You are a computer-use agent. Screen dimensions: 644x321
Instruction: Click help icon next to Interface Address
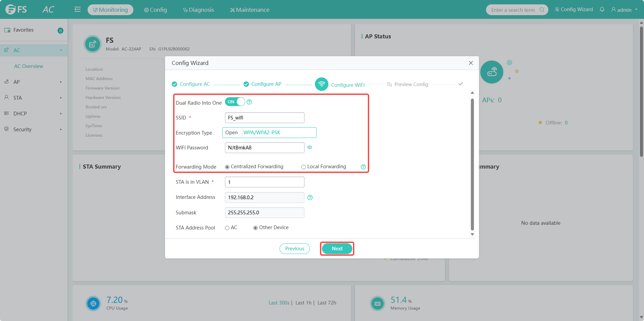click(310, 198)
